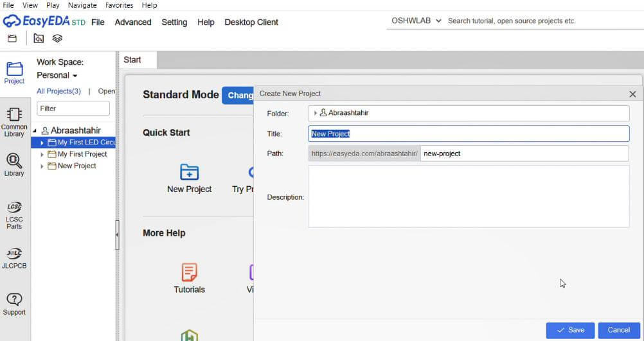Viewport: 644px width, 341px height.
Task: Collapse the left panel splitter handle
Action: (x=117, y=235)
